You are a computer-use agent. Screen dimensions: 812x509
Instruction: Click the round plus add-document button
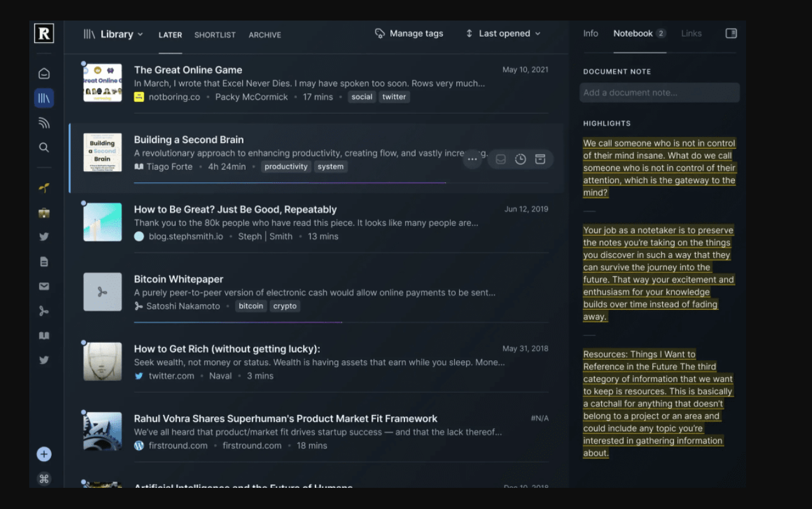(44, 454)
